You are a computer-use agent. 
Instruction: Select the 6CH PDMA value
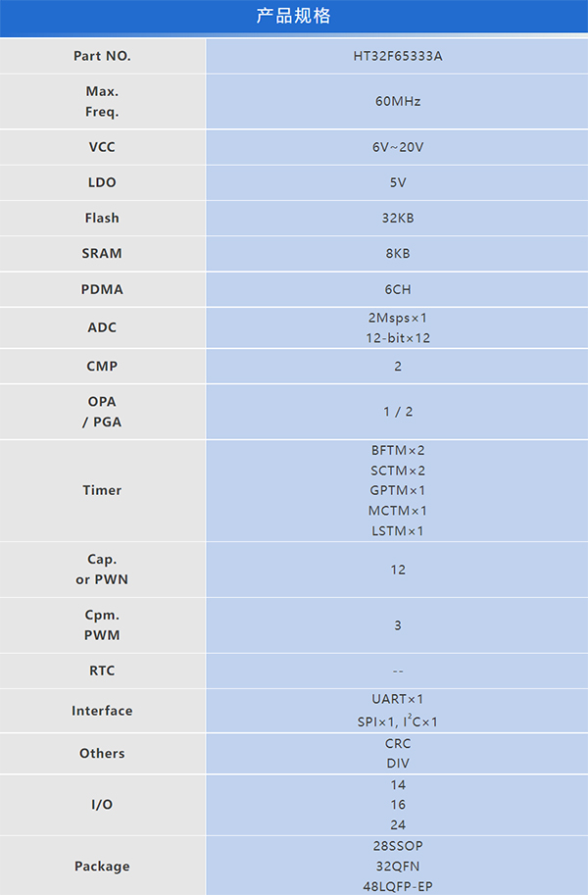coord(397,289)
